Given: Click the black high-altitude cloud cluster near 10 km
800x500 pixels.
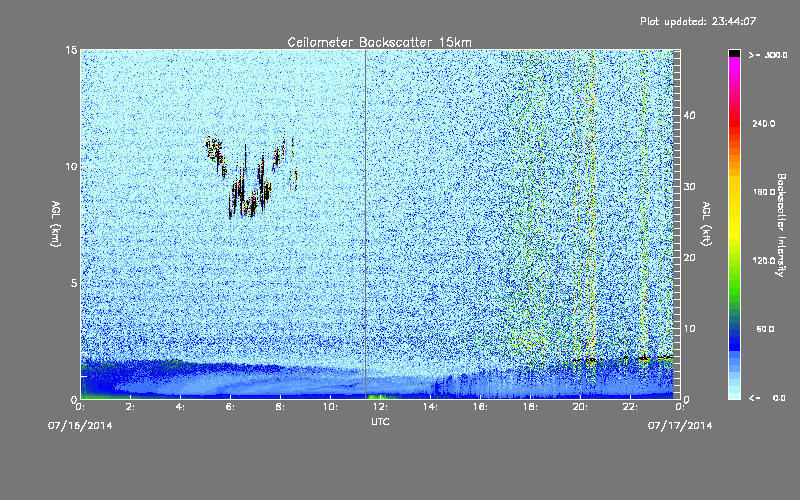Looking at the screenshot, I should click(250, 176).
